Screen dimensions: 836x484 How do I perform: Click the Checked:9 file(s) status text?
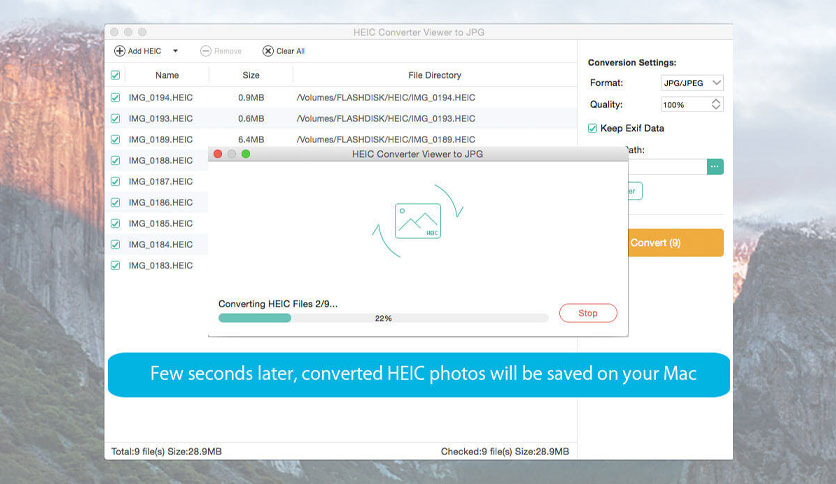505,451
